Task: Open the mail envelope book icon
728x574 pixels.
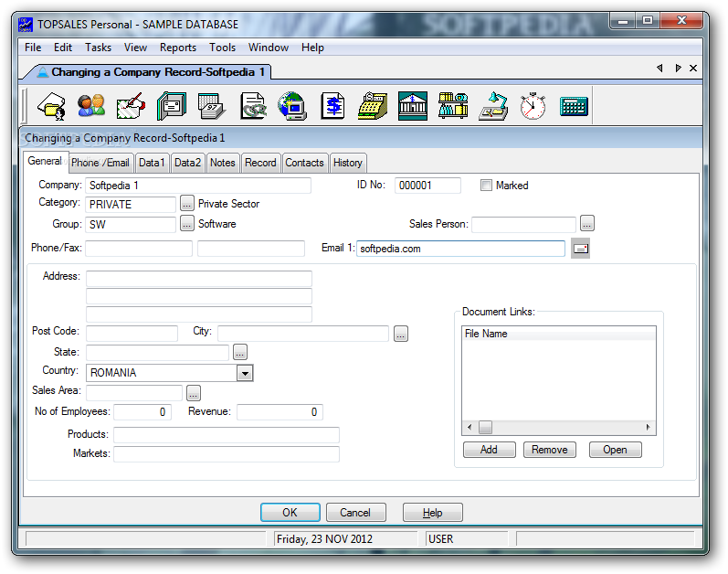Action: [172, 106]
